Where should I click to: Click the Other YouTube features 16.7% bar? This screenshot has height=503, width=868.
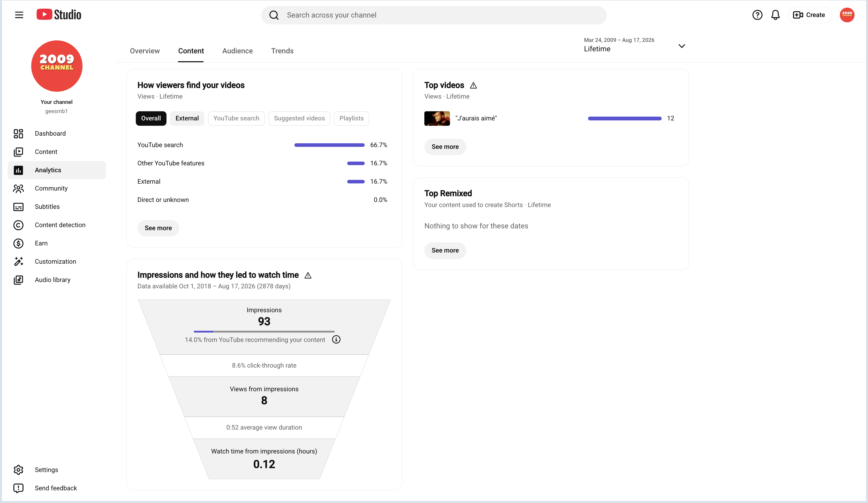click(356, 163)
